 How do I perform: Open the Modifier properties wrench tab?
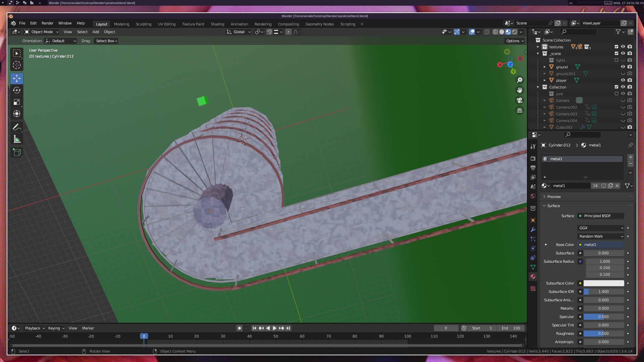[x=533, y=230]
